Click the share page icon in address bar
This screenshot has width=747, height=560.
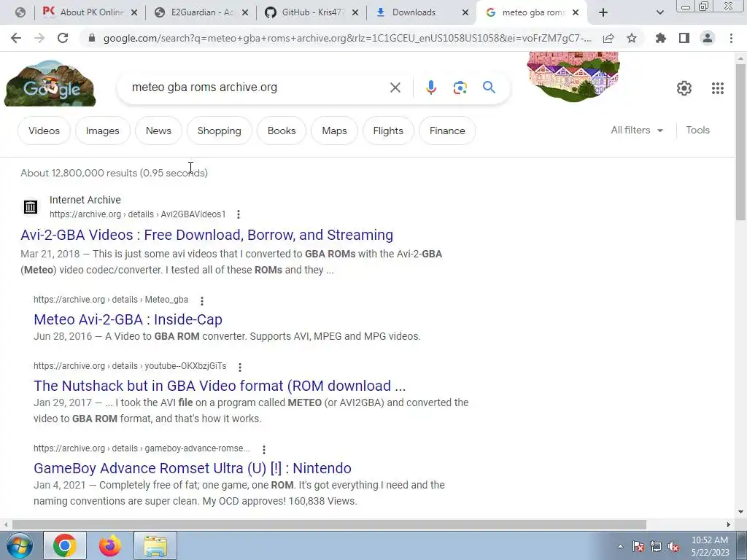(x=608, y=39)
